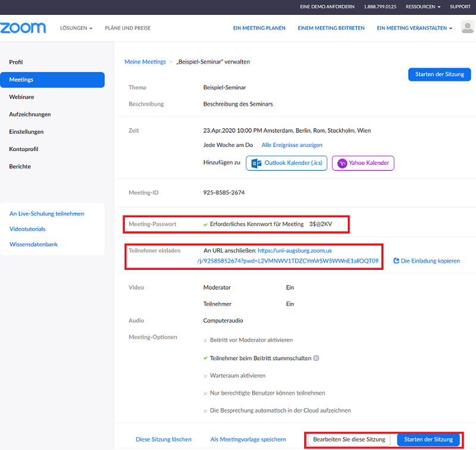Viewport: 476px width, 450px height.
Task: Click the Yahoo calendar icon
Action: (x=342, y=163)
